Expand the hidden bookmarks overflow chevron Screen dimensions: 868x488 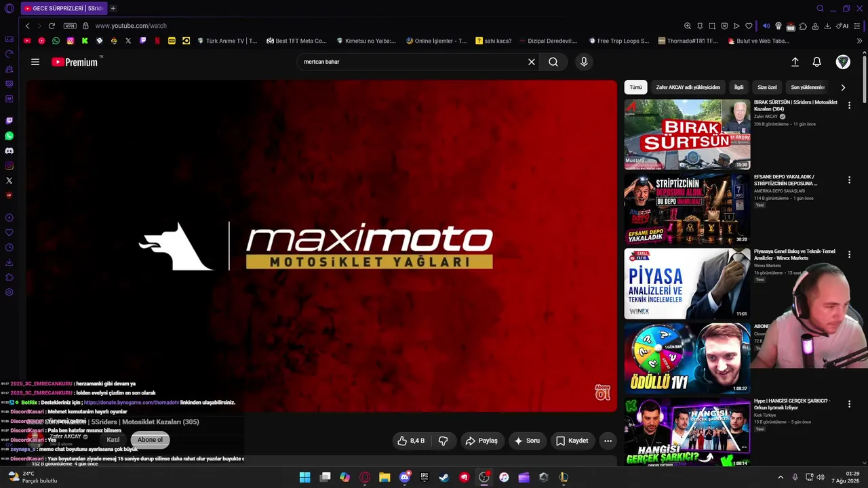pyautogui.click(x=859, y=41)
